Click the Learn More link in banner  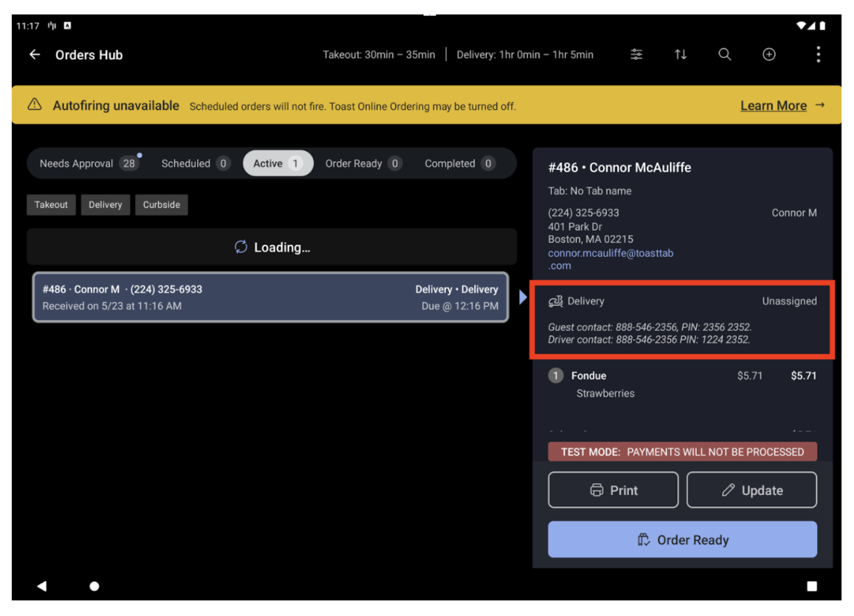[x=773, y=106]
